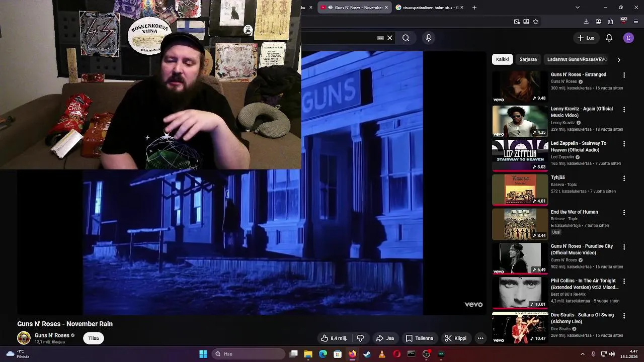644x362 pixels.
Task: Open VLC media player from taskbar
Action: click(x=382, y=354)
